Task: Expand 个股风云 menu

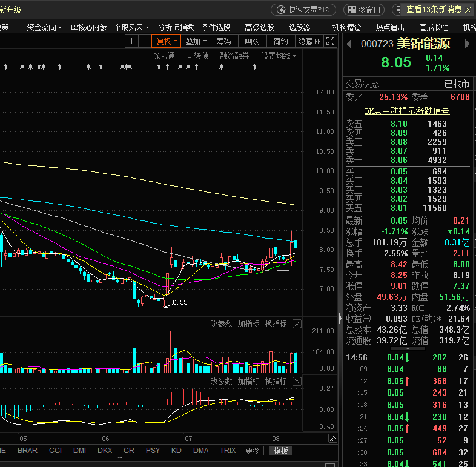Action: point(131,28)
